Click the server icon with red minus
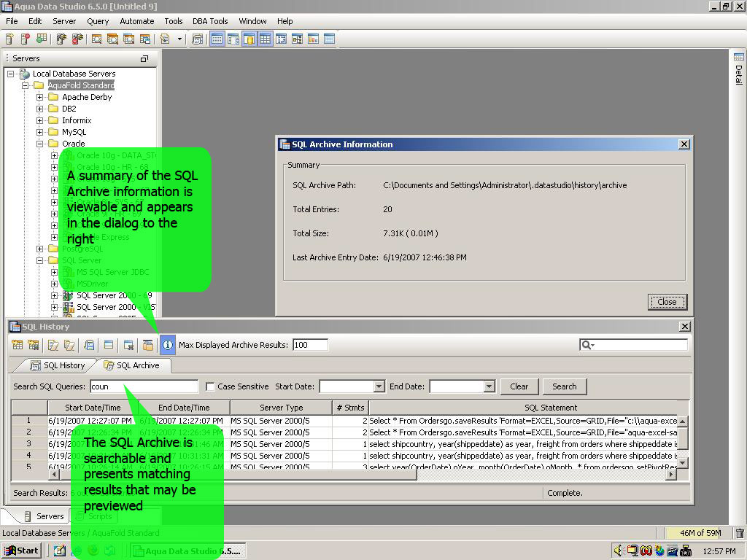 coord(26,39)
